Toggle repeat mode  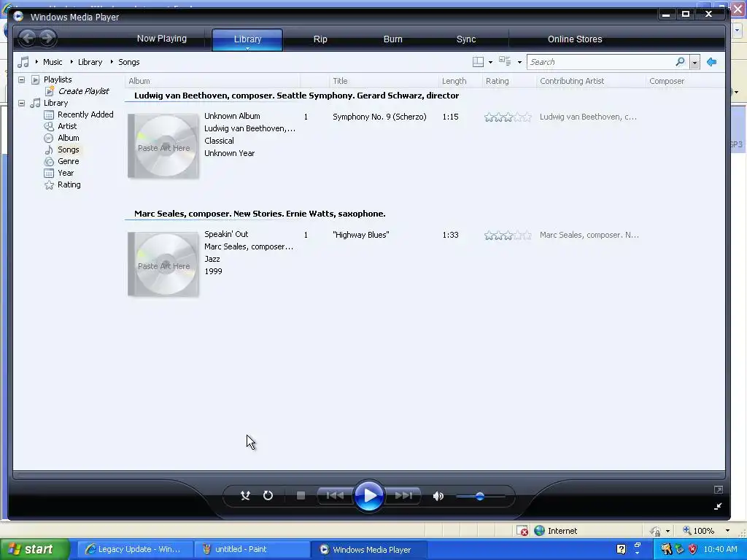coord(268,496)
